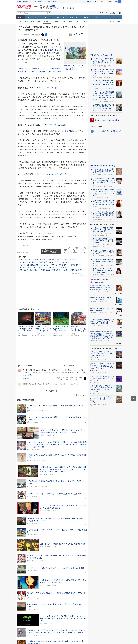The height and width of the screenshot is (644, 138).
Task: Open comment count icon showing 87 under headline
Action: 33,35
